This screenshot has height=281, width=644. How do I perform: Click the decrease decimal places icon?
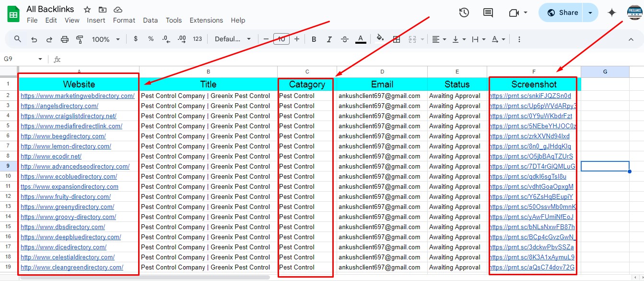click(x=166, y=39)
